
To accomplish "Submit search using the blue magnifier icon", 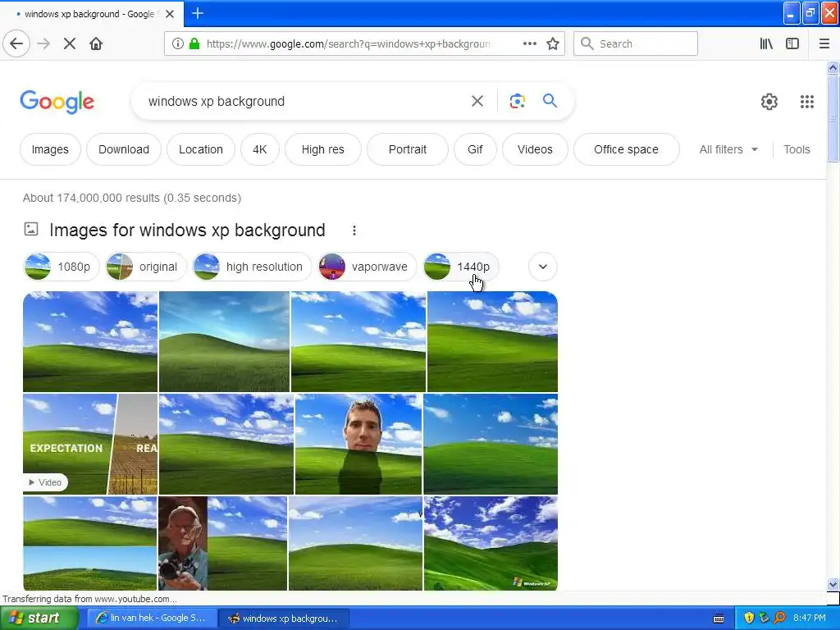I will click(550, 100).
